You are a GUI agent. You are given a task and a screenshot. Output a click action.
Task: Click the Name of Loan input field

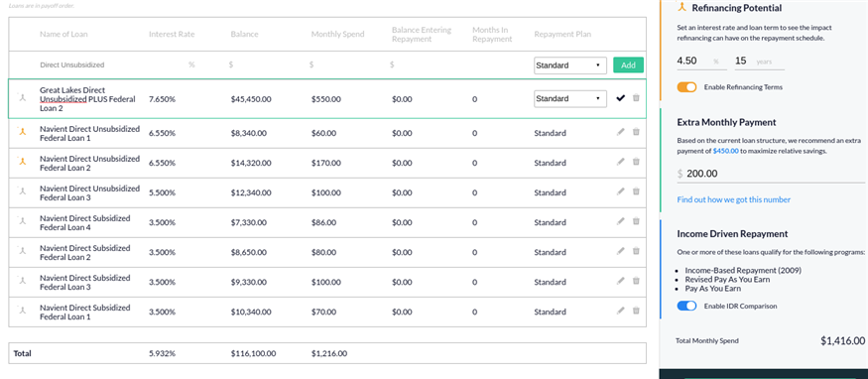pos(88,64)
